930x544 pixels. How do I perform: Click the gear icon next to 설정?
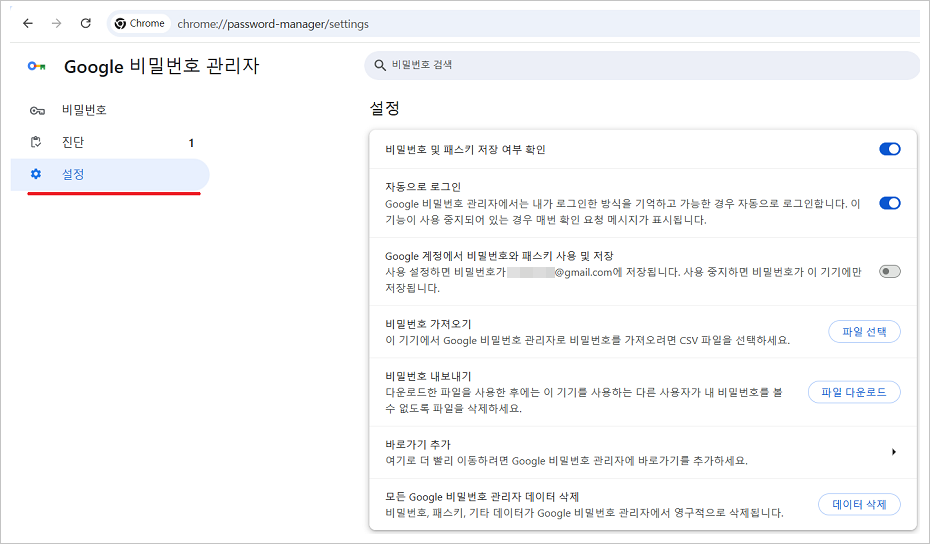[36, 174]
